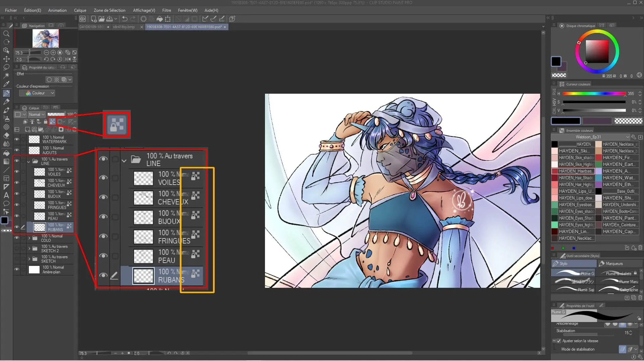
Task: Open the Fichier menu
Action: click(x=11, y=10)
